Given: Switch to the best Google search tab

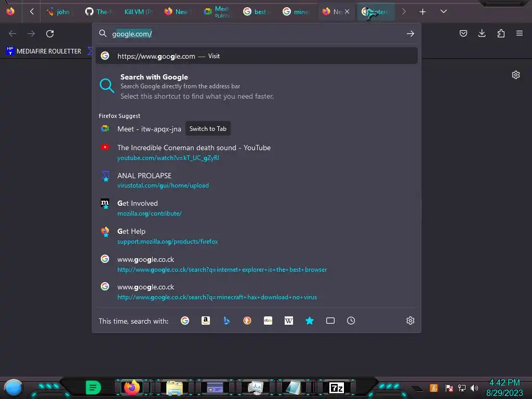Looking at the screenshot, I should (x=256, y=12).
